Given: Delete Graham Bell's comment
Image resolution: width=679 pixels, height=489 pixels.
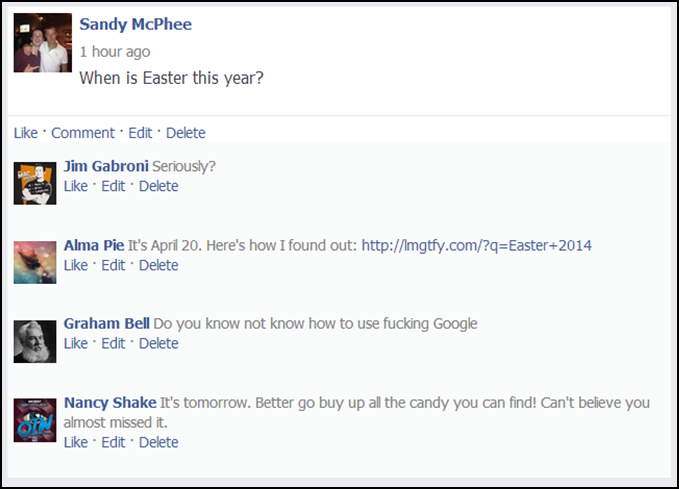Looking at the screenshot, I should click(x=158, y=343).
